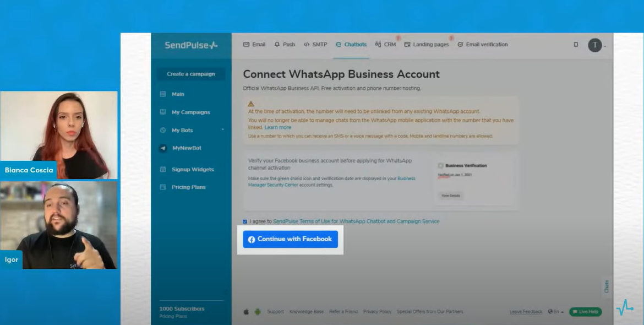The width and height of the screenshot is (644, 325).
Task: Click the Apple app icon in footer
Action: (x=247, y=312)
